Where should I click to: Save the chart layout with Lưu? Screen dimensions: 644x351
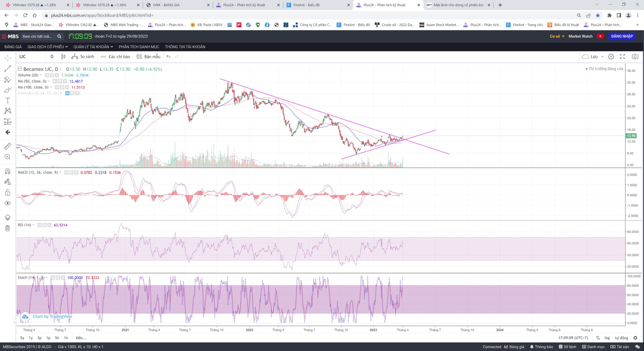click(590, 56)
